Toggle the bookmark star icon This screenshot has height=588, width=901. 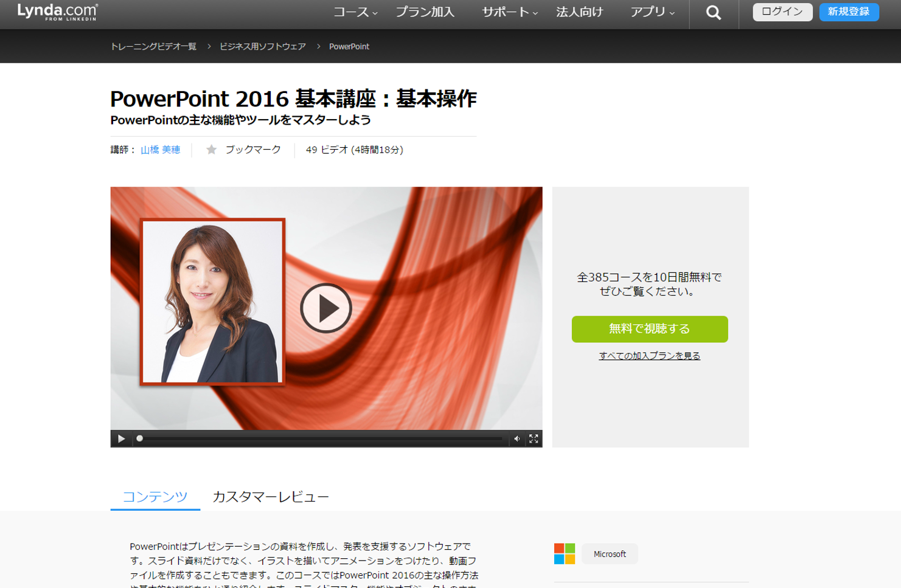(211, 150)
